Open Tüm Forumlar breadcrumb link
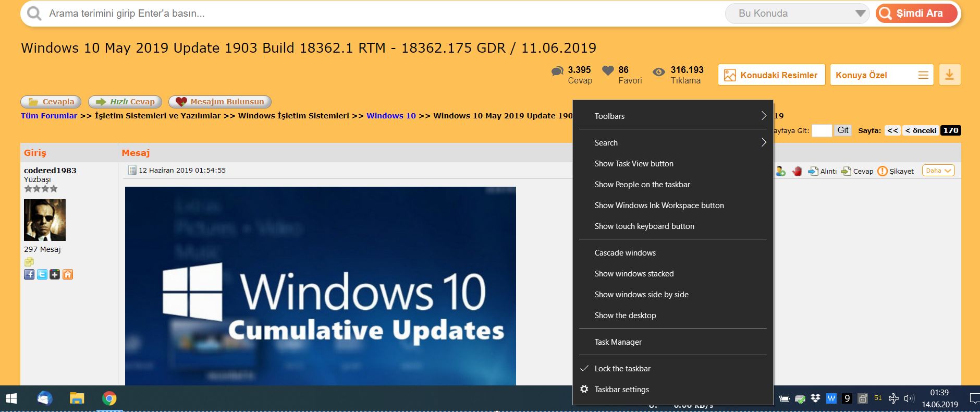The height and width of the screenshot is (412, 980). click(49, 116)
